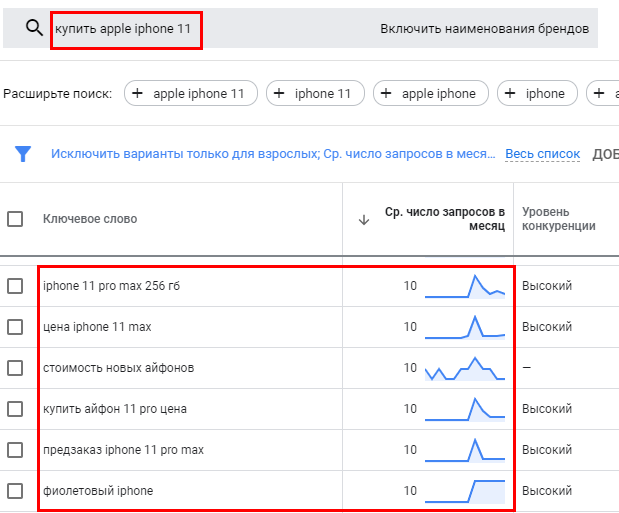Click the keyword search input field
Screen dimensions: 619x513
(x=127, y=29)
